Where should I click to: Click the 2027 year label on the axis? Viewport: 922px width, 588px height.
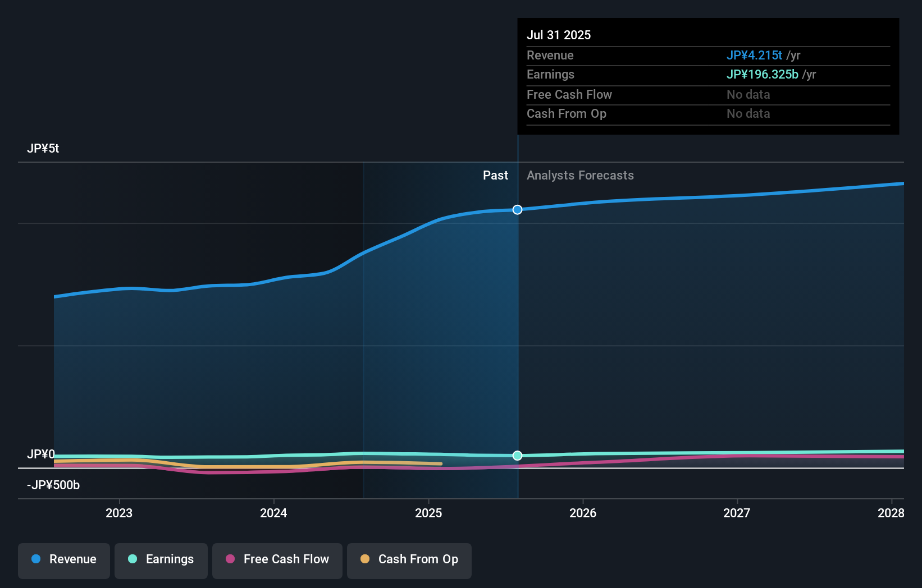tap(737, 513)
